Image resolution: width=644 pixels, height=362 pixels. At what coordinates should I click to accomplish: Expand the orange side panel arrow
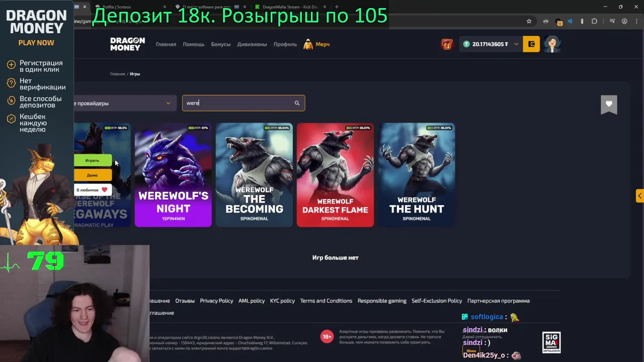point(639,196)
